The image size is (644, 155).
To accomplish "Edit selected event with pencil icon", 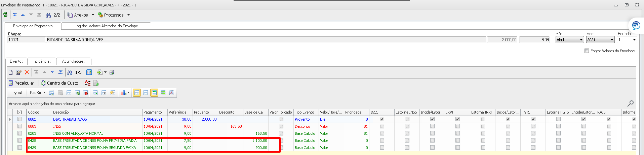I will [19, 72].
